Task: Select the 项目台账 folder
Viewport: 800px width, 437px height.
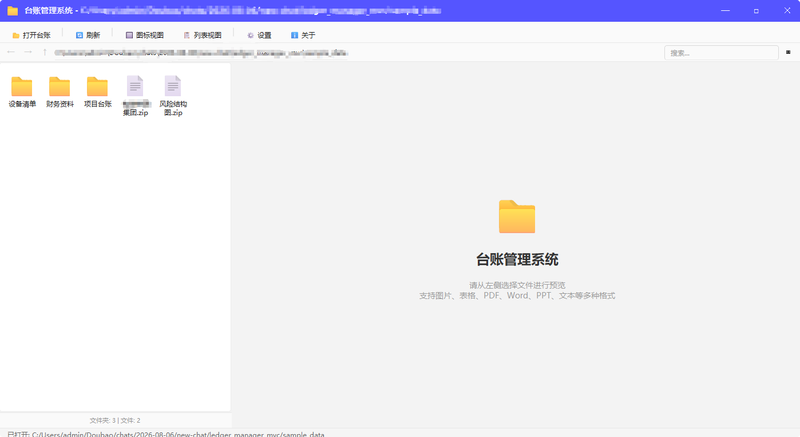Action: point(97,92)
